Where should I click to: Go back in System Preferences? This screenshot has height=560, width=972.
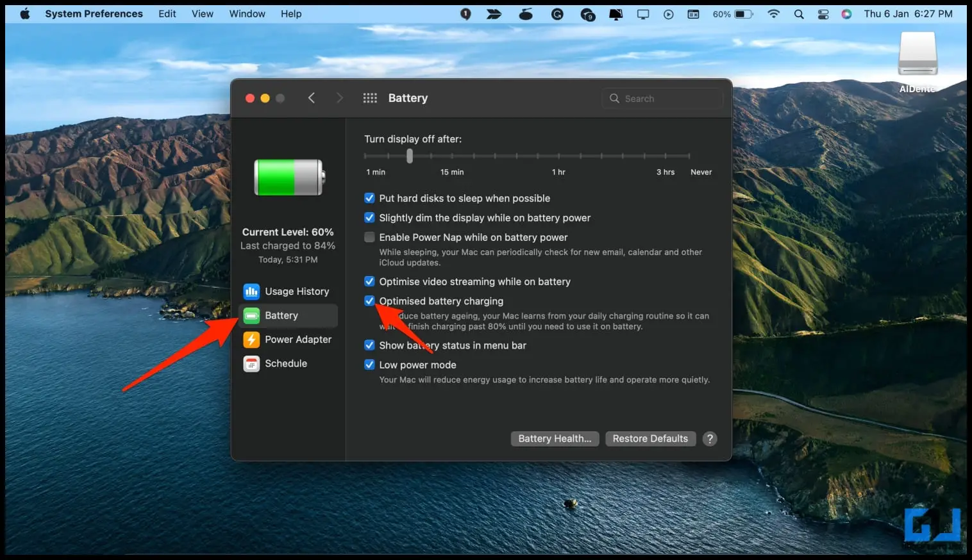312,98
